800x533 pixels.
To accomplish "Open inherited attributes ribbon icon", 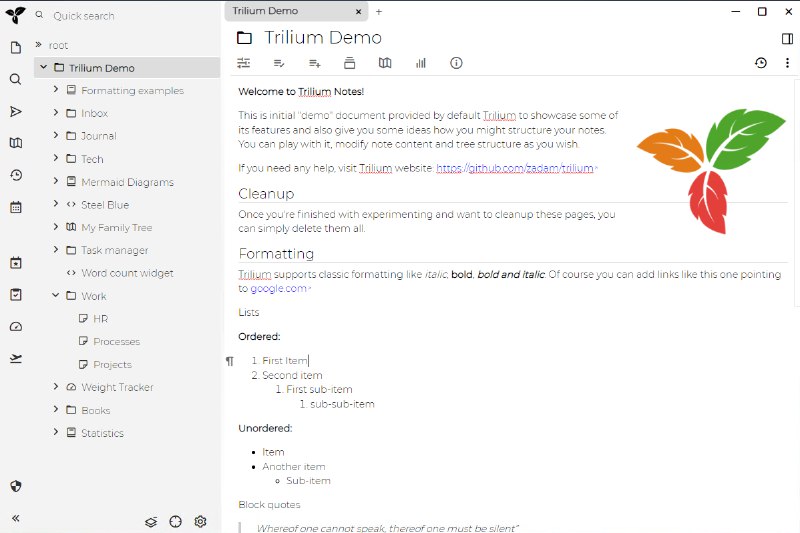I will [315, 63].
